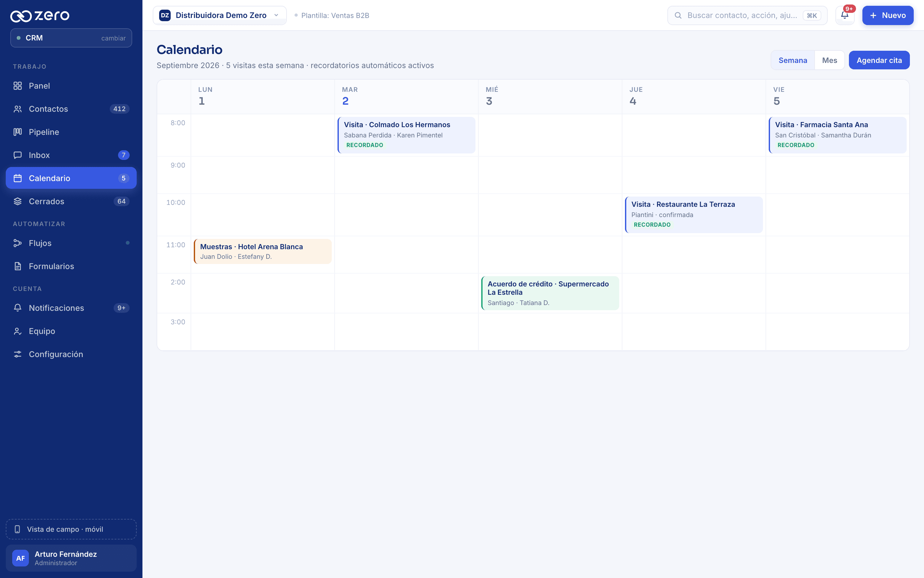Open Visita Restaurante La Terraza event
Screen dimensions: 924x578
(694, 215)
